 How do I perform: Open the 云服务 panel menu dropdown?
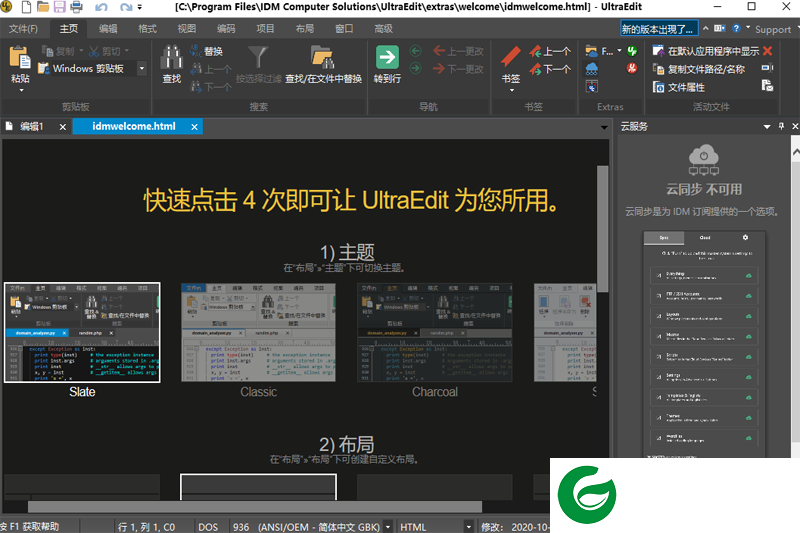point(767,126)
